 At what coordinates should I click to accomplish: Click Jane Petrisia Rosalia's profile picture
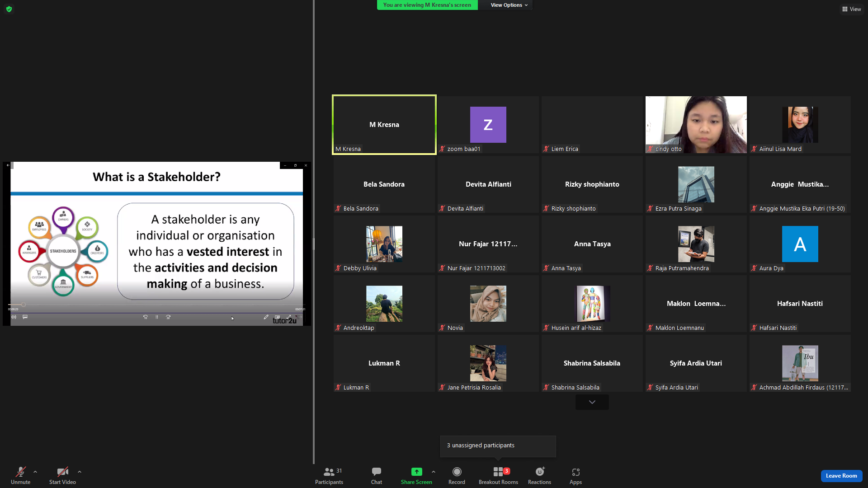click(x=488, y=363)
